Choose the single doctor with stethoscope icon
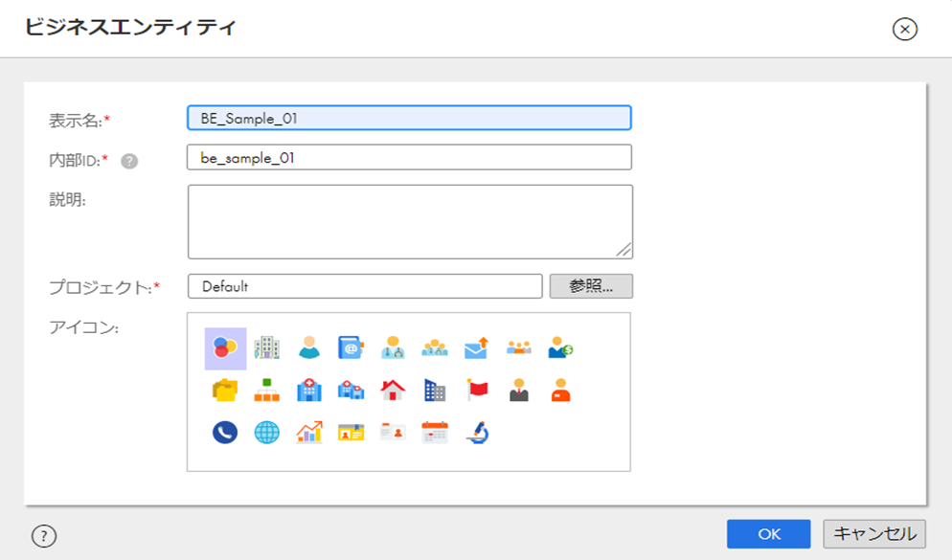This screenshot has height=560, width=952. (x=393, y=347)
